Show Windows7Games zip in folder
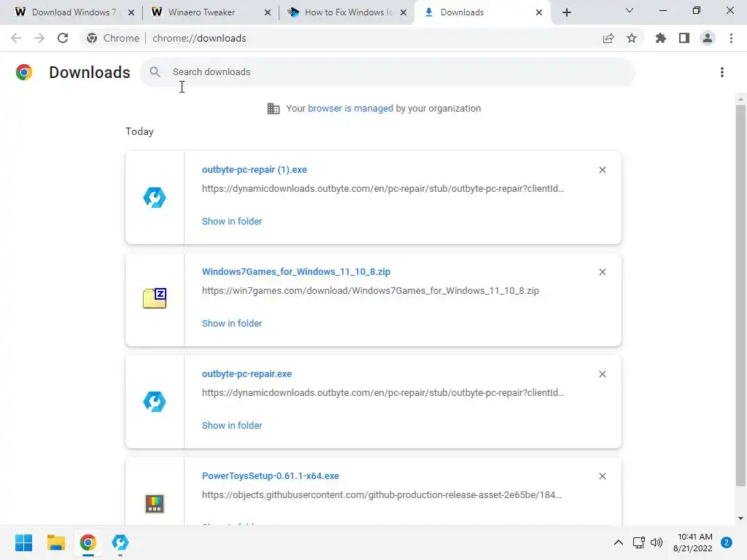This screenshot has height=560, width=747. [232, 323]
